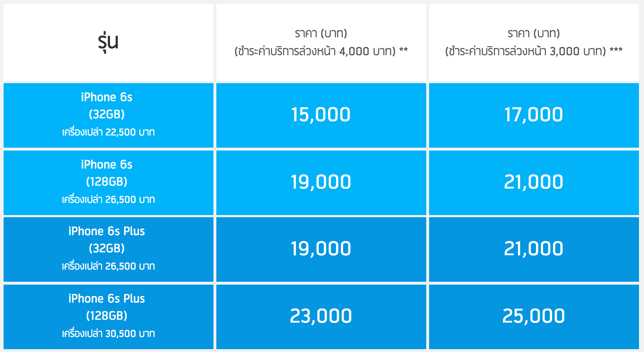
Task: Click the 19,000 price for iPhone 6s Plus 32GB
Action: point(321,249)
